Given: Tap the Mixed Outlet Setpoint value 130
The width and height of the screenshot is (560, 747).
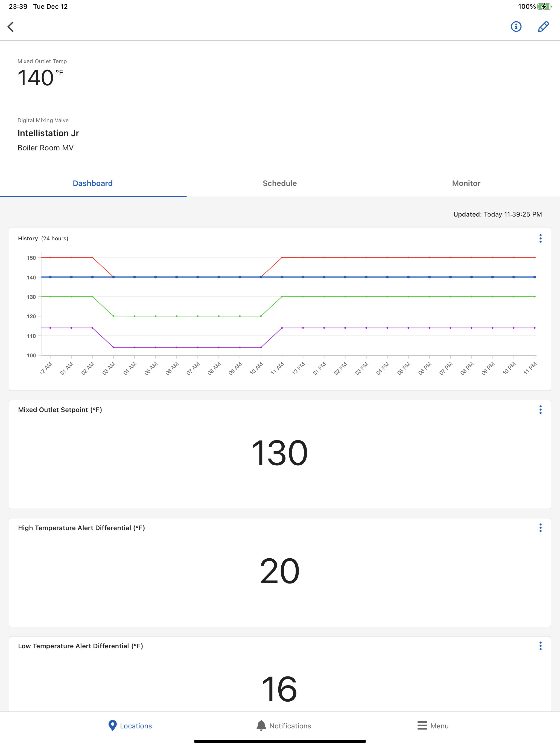Looking at the screenshot, I should pyautogui.click(x=280, y=453).
